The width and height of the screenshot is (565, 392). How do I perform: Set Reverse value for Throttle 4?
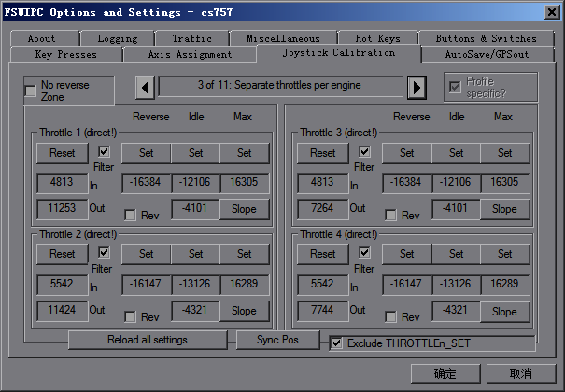406,254
